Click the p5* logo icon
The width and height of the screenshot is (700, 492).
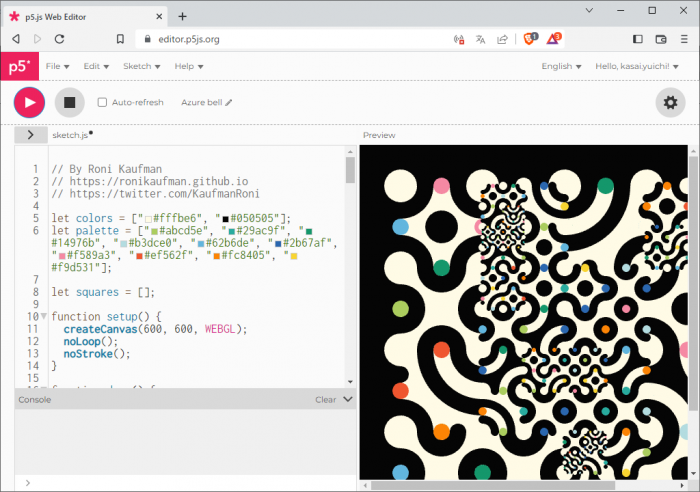coord(18,66)
